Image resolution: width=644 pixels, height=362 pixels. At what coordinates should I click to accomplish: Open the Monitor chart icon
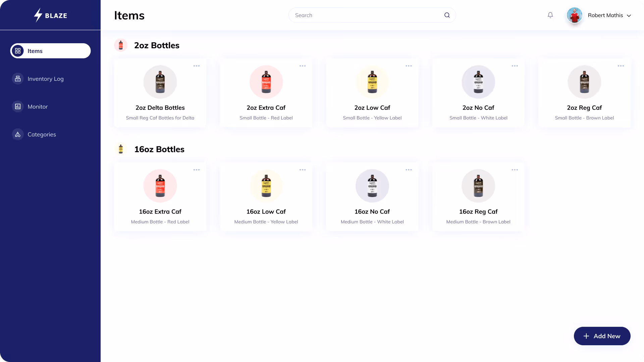[17, 106]
